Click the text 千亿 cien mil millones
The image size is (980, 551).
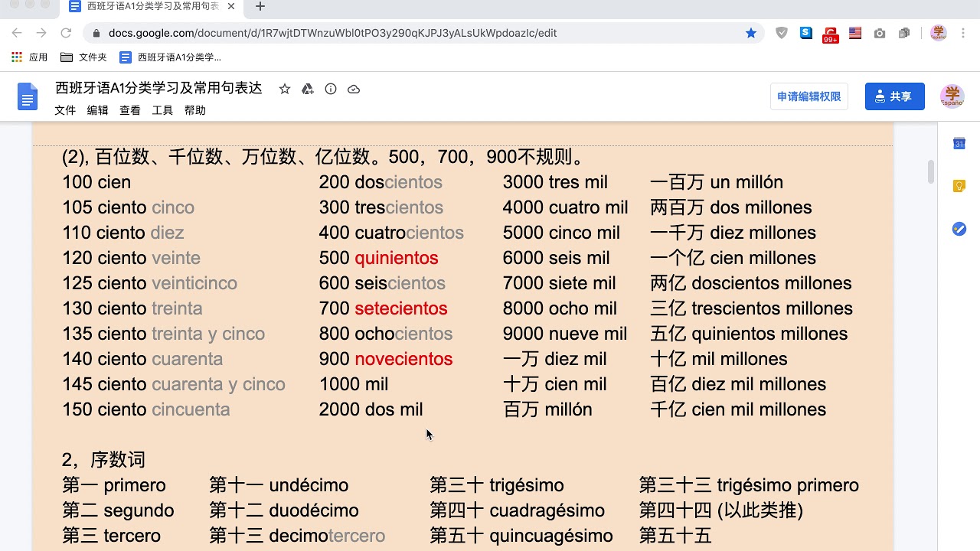738,409
